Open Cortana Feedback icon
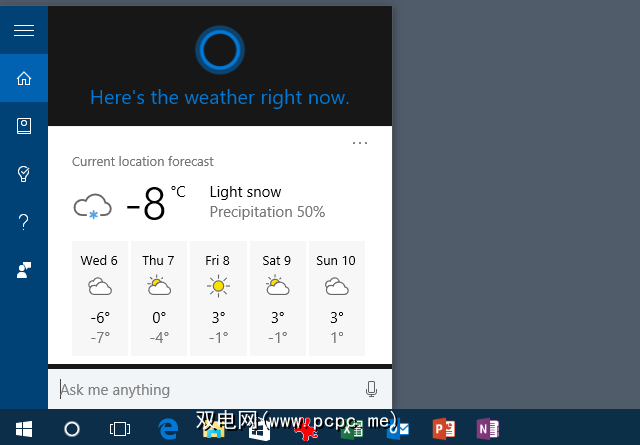This screenshot has width=640, height=445. coord(24,270)
